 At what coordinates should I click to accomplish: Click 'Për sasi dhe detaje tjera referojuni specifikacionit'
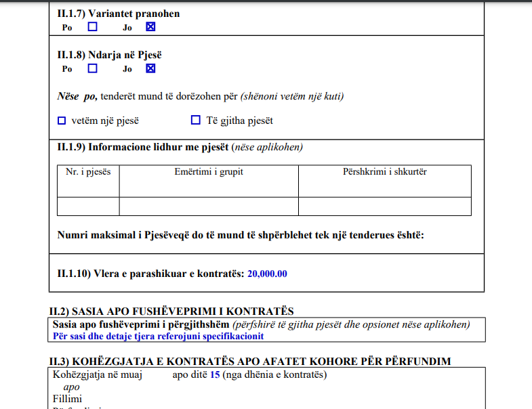[x=158, y=336]
